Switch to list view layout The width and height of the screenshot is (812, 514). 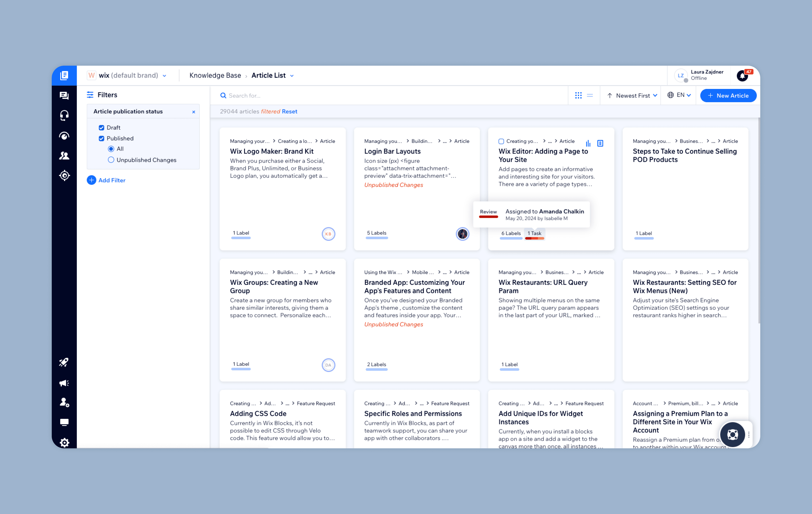click(x=590, y=96)
